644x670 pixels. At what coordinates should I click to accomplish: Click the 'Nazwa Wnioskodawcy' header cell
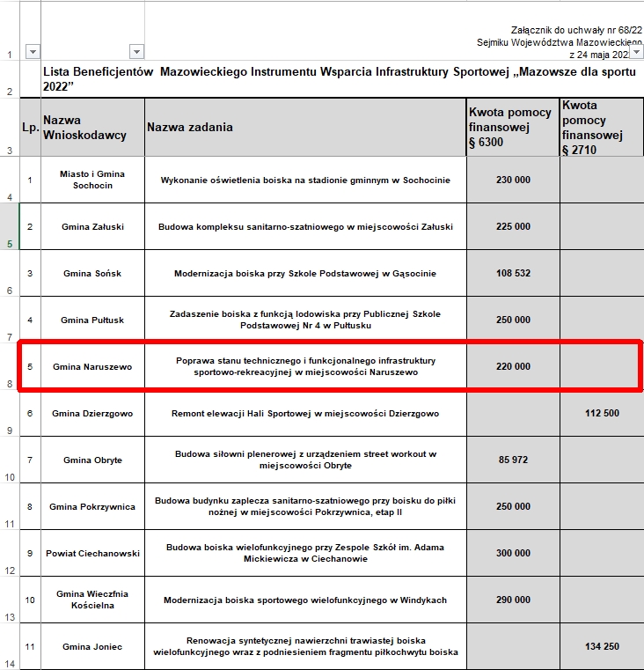pos(92,128)
